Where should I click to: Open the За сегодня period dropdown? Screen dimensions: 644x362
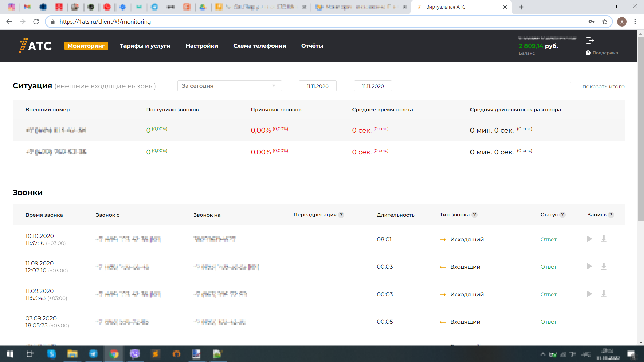click(x=229, y=86)
